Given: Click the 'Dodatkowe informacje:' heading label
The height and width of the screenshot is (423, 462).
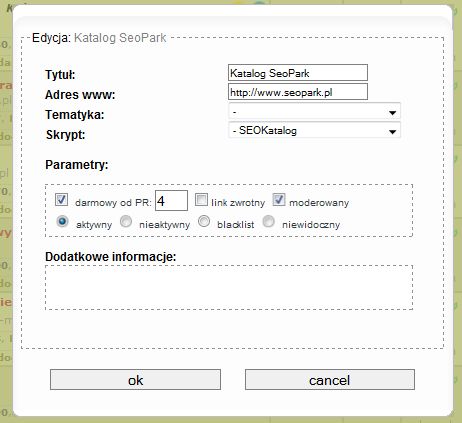Looking at the screenshot, I should 111,257.
